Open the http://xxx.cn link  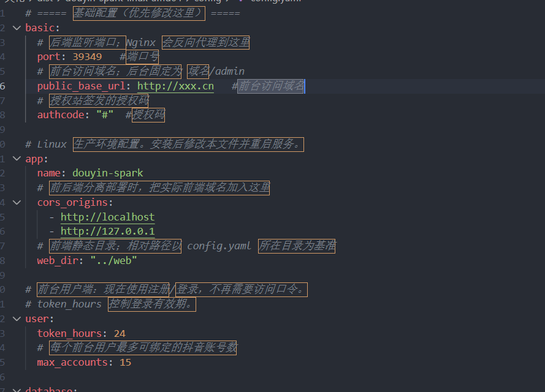pyautogui.click(x=175, y=86)
